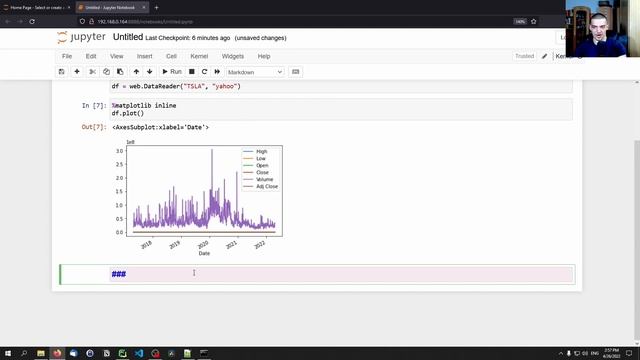Open the Widgets menu
Screen dimensions: 640x360
coord(233,56)
